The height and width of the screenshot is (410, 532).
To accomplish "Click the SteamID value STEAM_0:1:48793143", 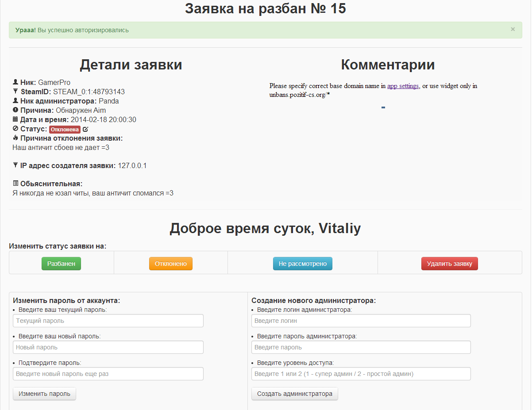I will pyautogui.click(x=89, y=92).
